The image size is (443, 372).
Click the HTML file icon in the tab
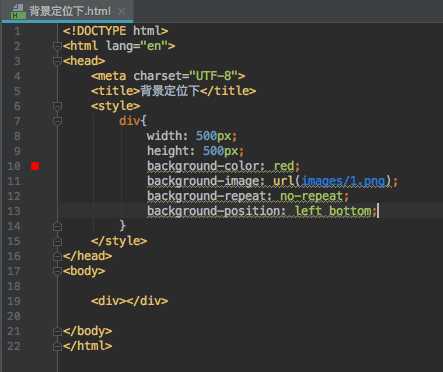17,12
